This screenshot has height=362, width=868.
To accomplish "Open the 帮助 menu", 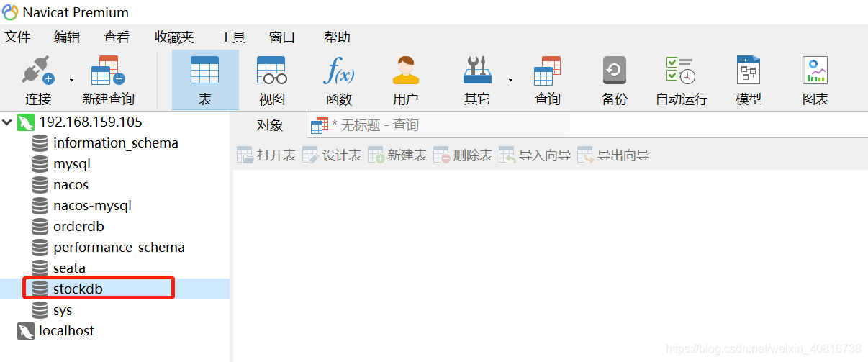I will (x=338, y=37).
